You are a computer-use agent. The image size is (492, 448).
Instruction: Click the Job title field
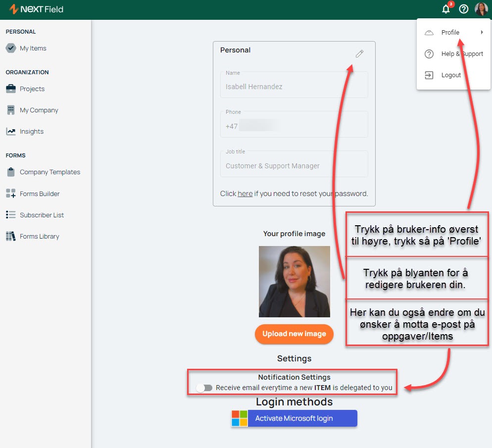(x=294, y=166)
